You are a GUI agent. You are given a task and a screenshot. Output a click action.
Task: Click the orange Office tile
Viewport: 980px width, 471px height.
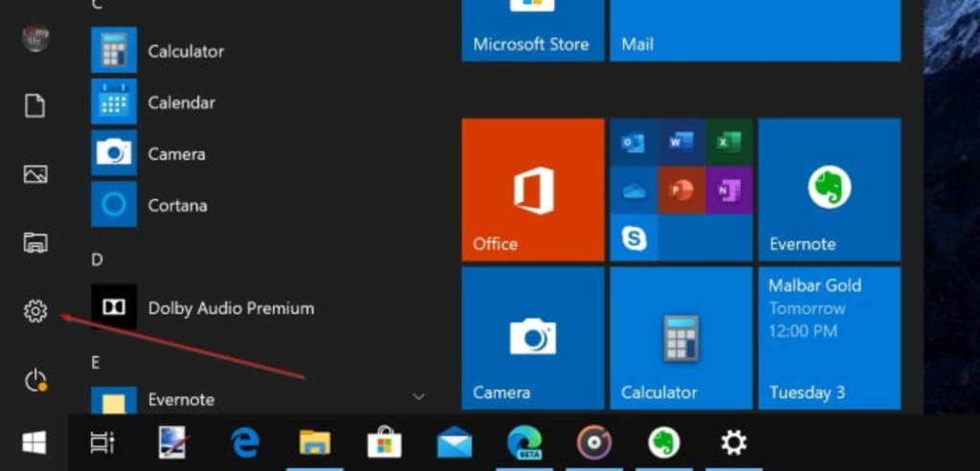point(532,191)
